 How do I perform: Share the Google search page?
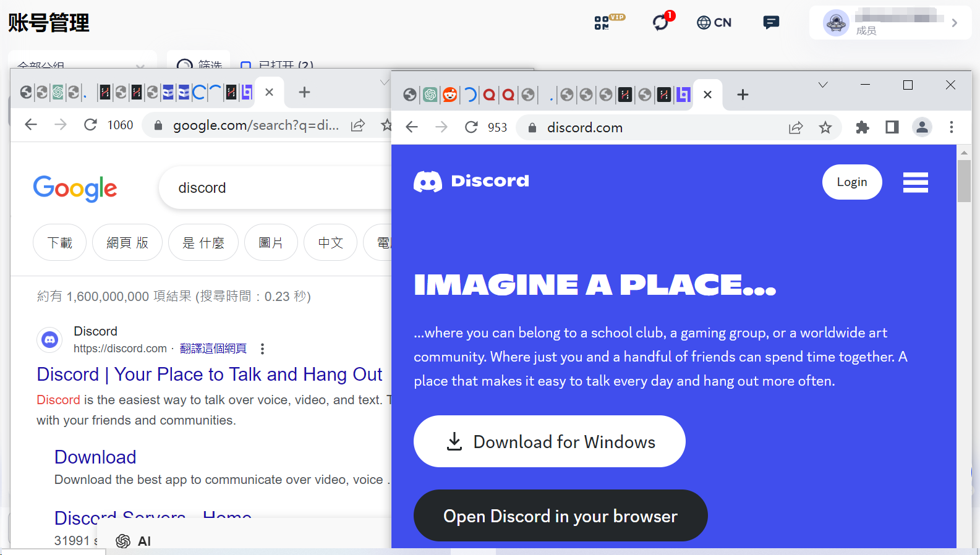pos(358,125)
